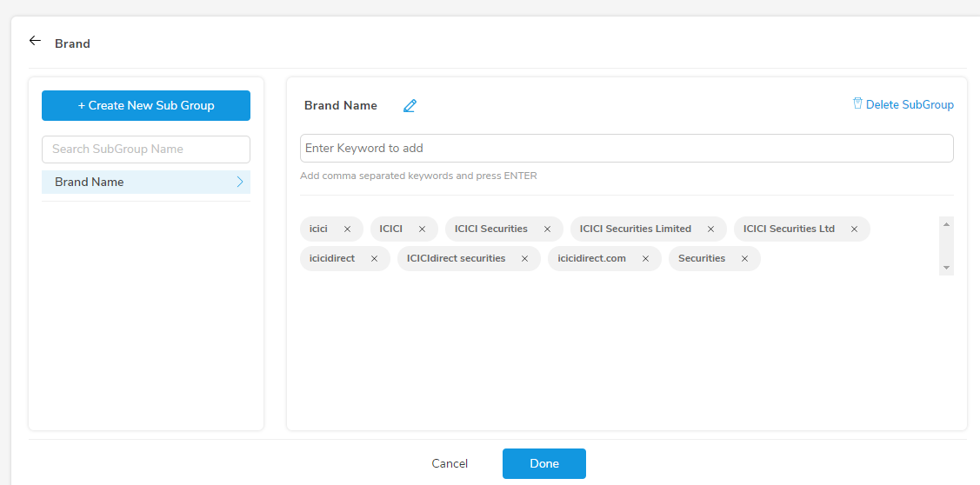Remove the 'icicidirect.com' keyword tag
Screen dimensions: 980x485
[x=645, y=259]
